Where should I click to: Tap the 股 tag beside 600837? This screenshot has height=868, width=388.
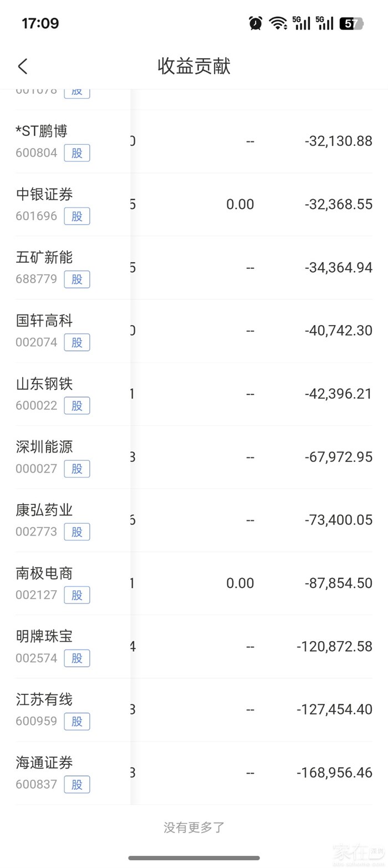(x=76, y=784)
